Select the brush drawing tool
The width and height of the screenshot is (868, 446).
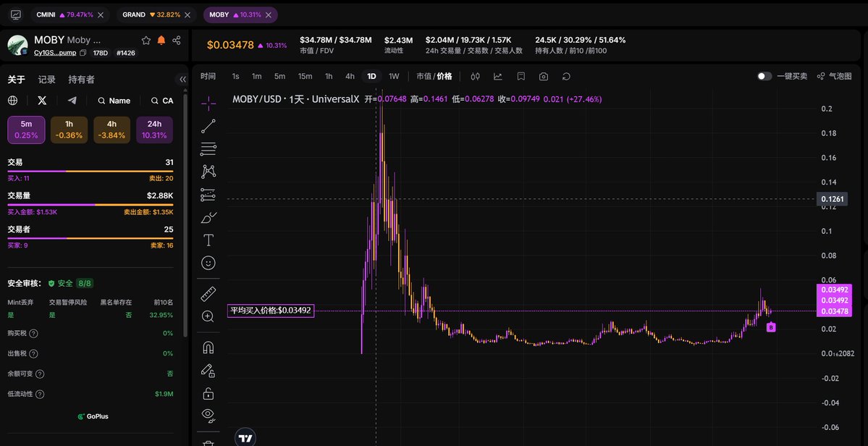coord(208,217)
